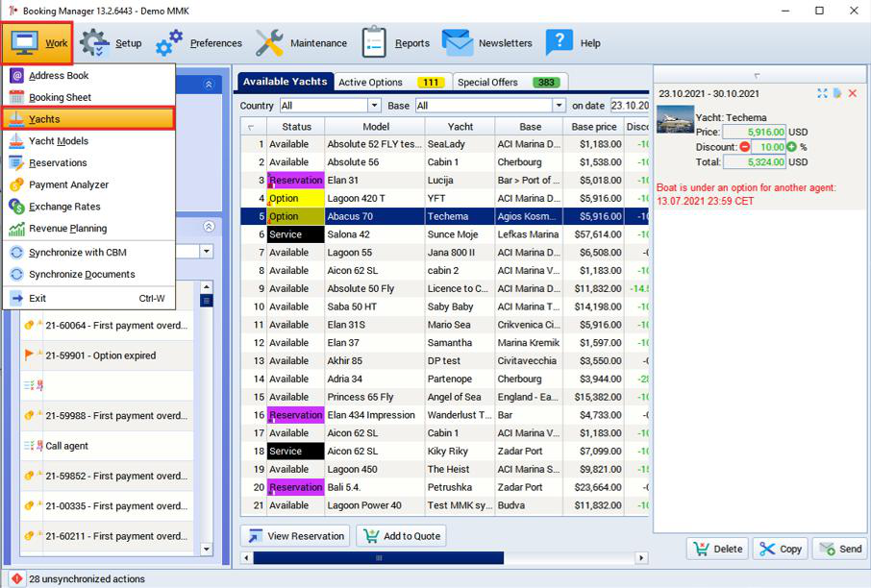Click Synchronize with CBM

pos(88,252)
